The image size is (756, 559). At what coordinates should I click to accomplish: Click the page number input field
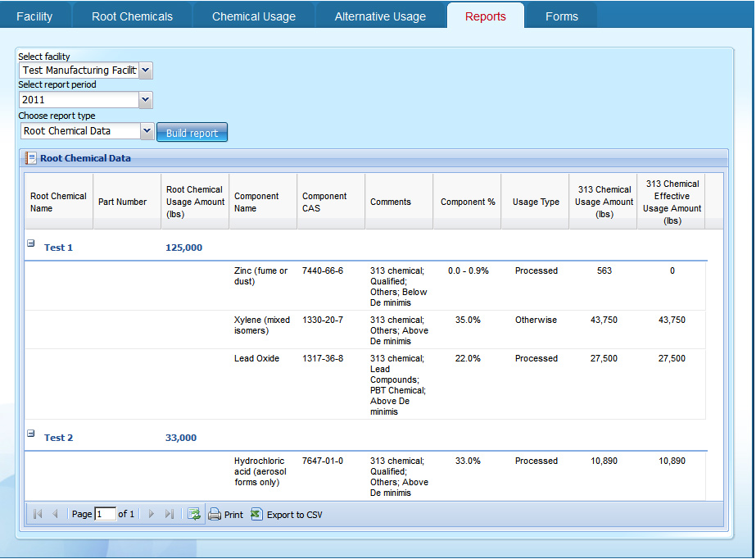click(x=105, y=514)
